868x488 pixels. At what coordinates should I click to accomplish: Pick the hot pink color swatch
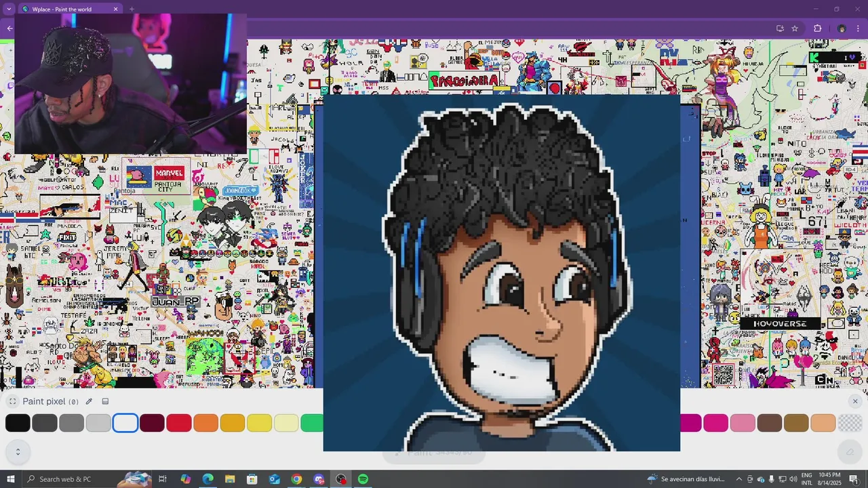click(x=715, y=423)
